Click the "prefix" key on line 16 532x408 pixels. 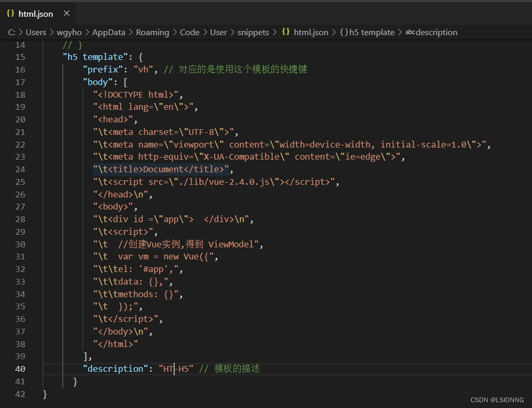click(x=103, y=70)
